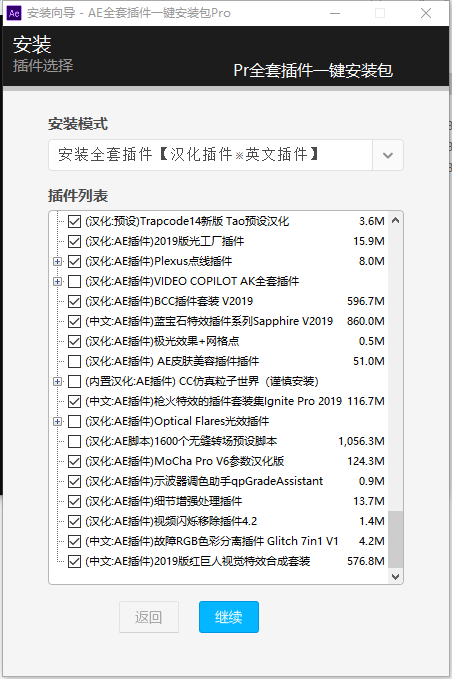
Task: Expand CC仿真粒子世界 tree node
Action: pos(57,382)
